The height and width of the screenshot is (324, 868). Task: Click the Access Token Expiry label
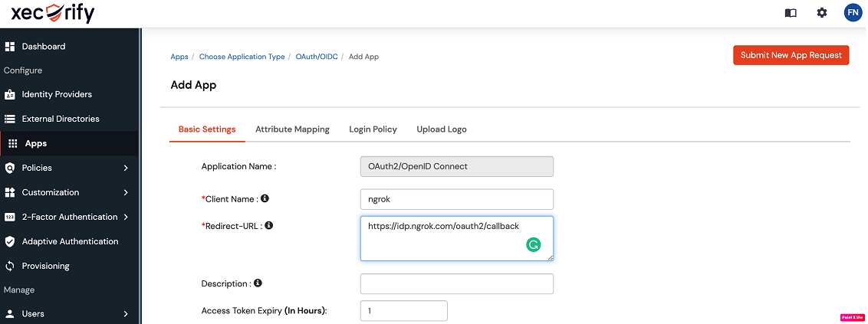click(264, 311)
